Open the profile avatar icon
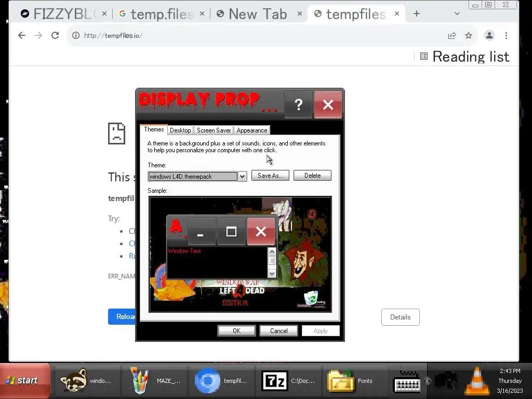 pyautogui.click(x=489, y=35)
